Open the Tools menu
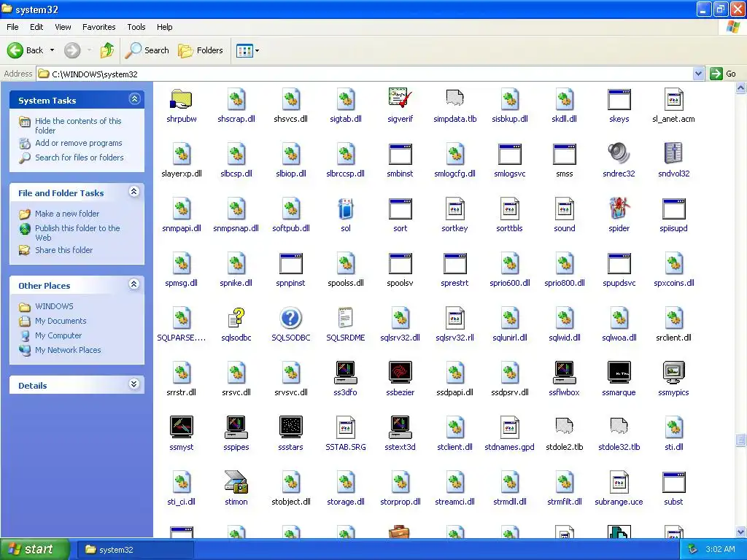This screenshot has width=747, height=560. click(x=136, y=27)
